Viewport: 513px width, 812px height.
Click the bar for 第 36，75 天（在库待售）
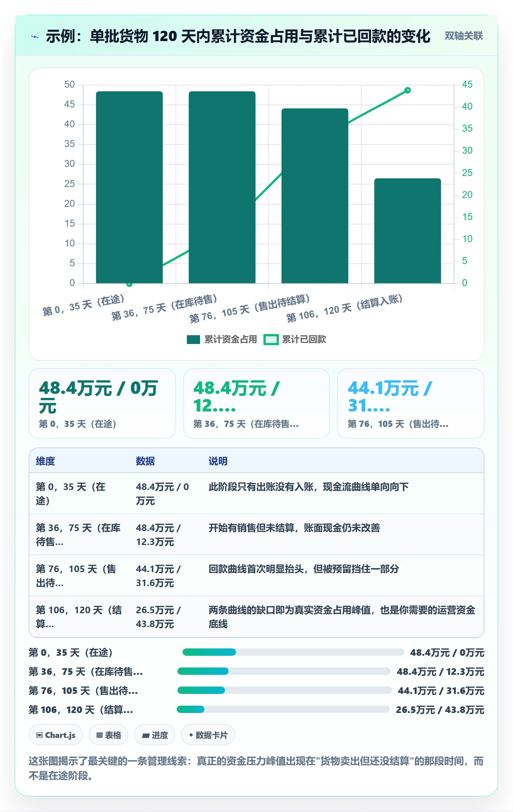(222, 187)
